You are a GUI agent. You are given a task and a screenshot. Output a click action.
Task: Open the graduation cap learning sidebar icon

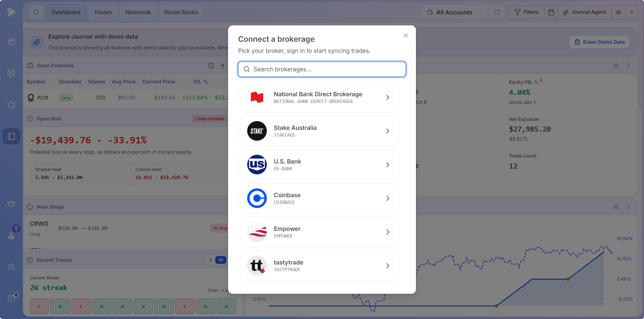(x=11, y=204)
